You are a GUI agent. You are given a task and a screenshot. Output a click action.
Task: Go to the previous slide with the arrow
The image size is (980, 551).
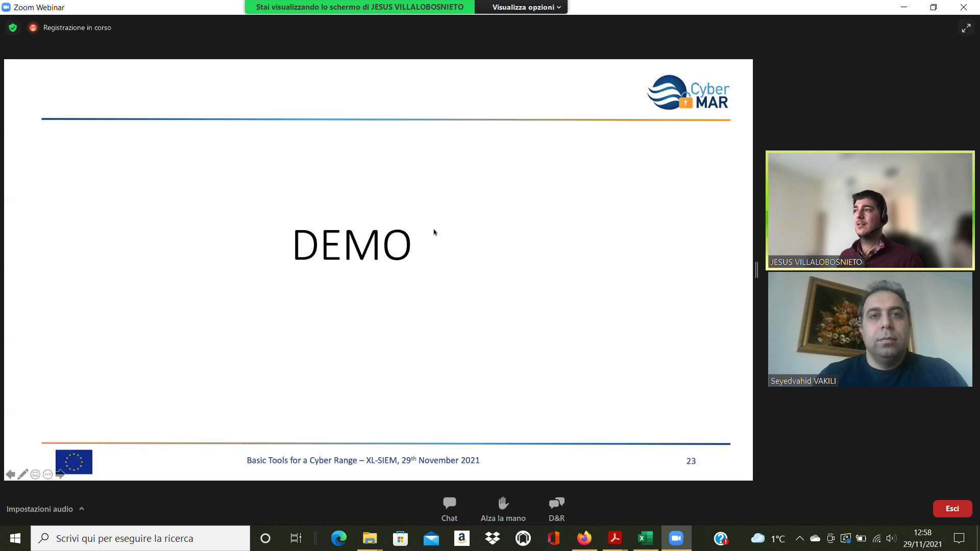(x=10, y=474)
